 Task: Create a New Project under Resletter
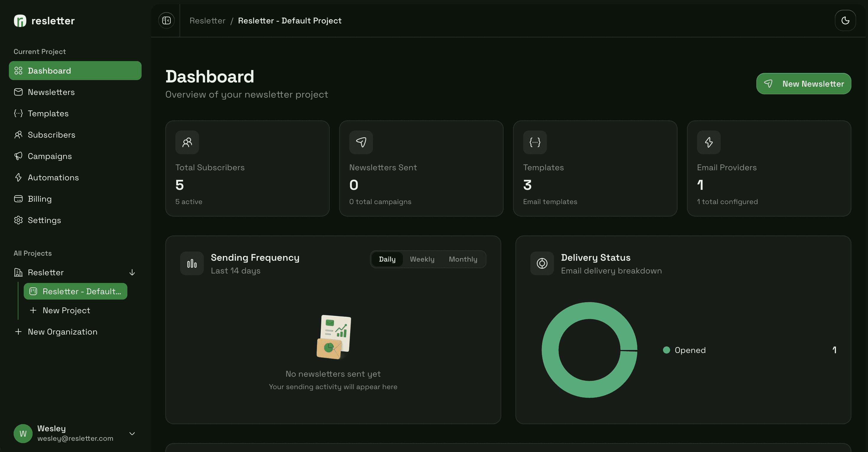point(66,310)
